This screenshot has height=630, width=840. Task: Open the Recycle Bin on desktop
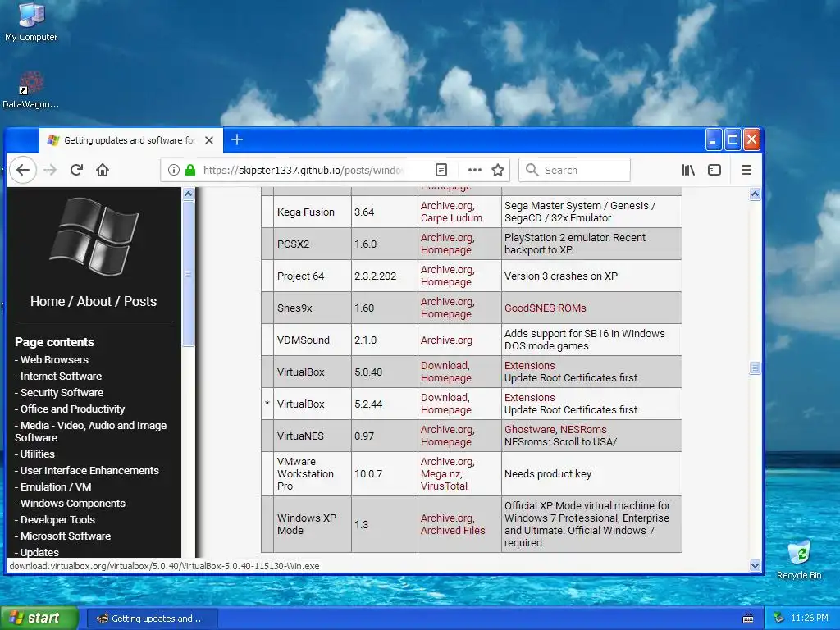pyautogui.click(x=799, y=560)
